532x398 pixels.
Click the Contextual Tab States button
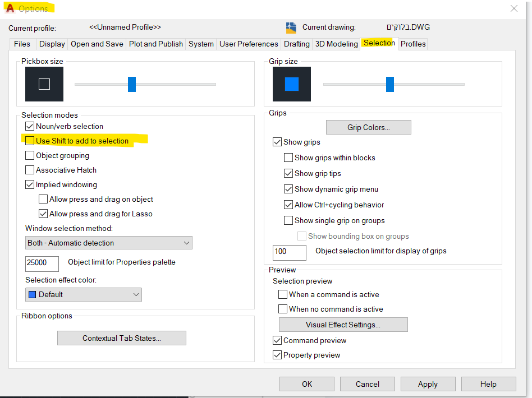point(121,338)
